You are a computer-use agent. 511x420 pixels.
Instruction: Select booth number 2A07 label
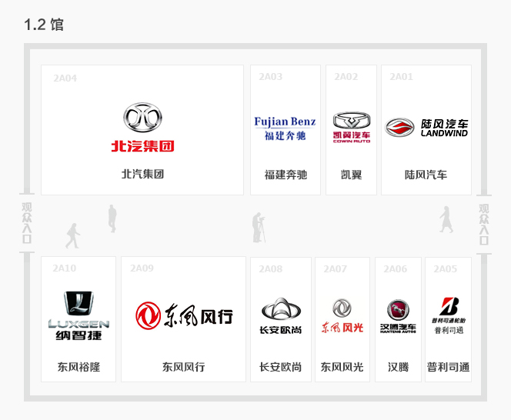(335, 268)
